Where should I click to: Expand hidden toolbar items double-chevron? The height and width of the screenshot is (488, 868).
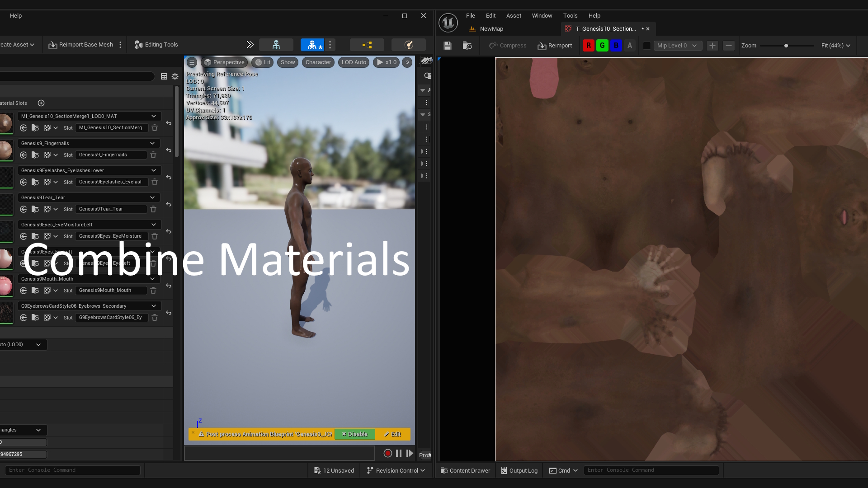click(x=250, y=45)
